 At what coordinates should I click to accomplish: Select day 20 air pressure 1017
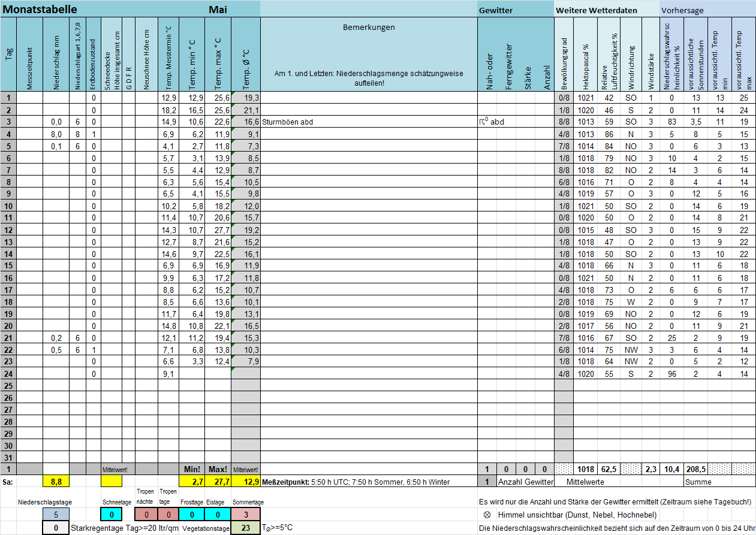585,325
